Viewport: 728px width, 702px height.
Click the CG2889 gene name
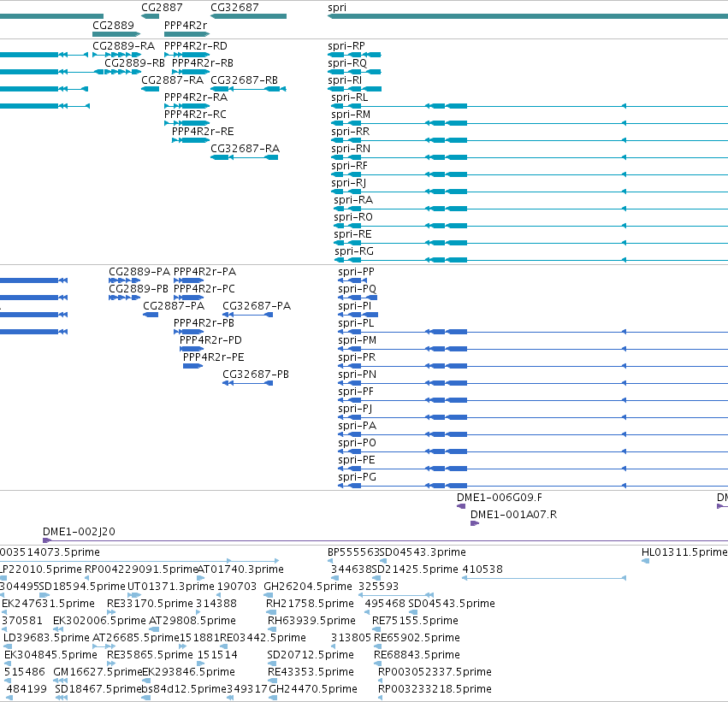pos(113,25)
